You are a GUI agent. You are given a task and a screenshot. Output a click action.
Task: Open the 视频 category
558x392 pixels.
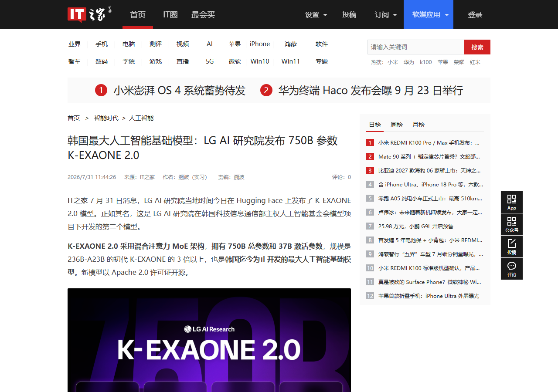pyautogui.click(x=183, y=44)
